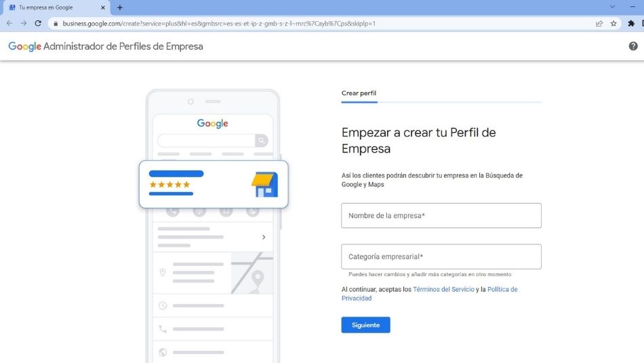Image resolution: width=644 pixels, height=363 pixels.
Task: Open the browser extensions puzzle icon
Action: [x=631, y=23]
